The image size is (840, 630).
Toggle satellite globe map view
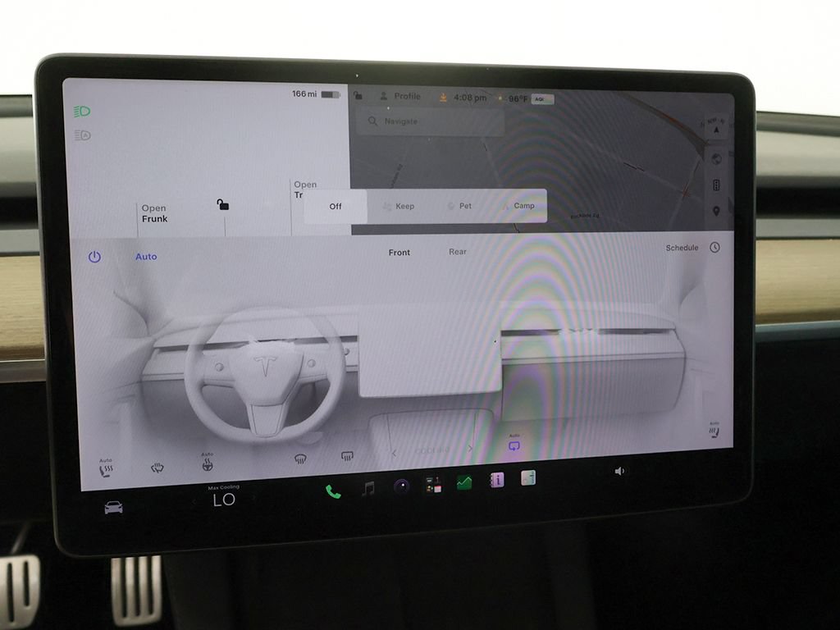tap(716, 159)
